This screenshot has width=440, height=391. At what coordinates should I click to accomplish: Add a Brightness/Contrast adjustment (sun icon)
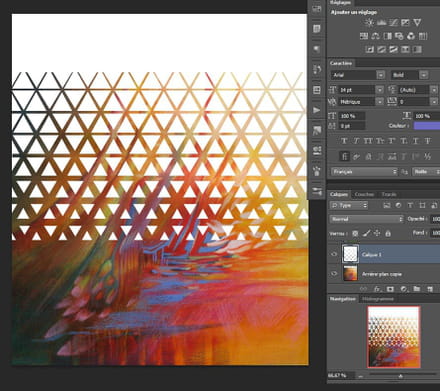coord(369,22)
